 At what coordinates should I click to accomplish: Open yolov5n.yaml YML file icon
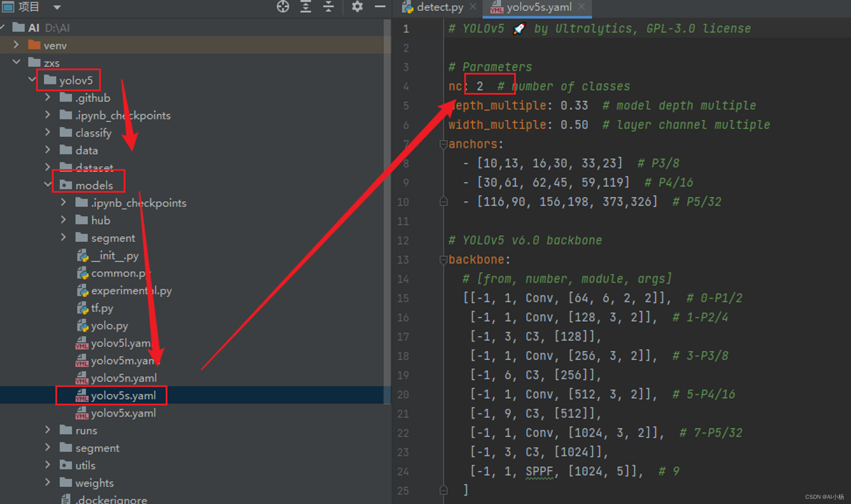coord(82,378)
